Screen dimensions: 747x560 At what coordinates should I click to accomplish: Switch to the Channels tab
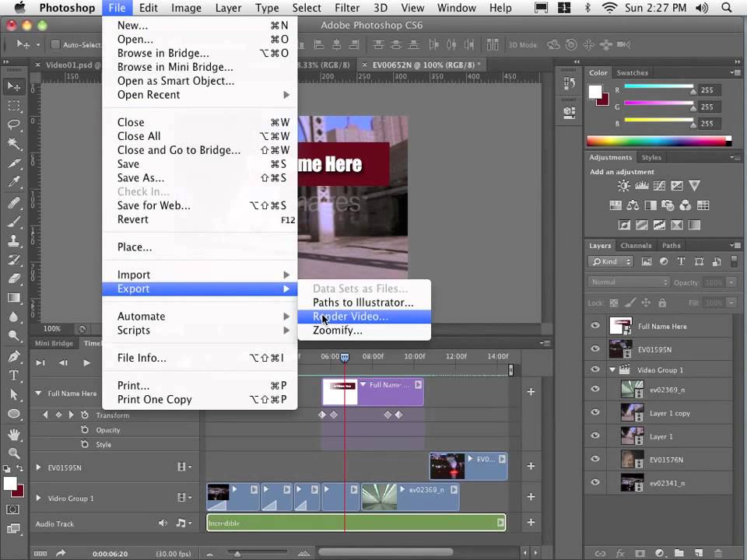(x=636, y=246)
